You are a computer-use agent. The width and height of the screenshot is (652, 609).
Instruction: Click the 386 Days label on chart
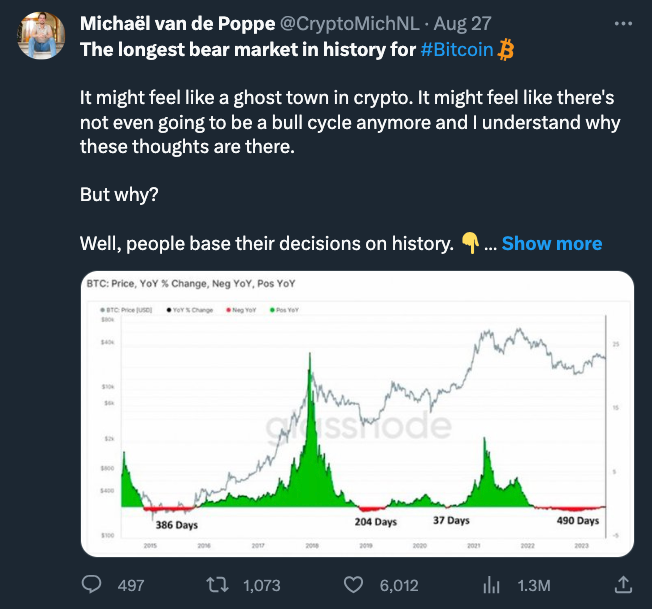(x=177, y=525)
